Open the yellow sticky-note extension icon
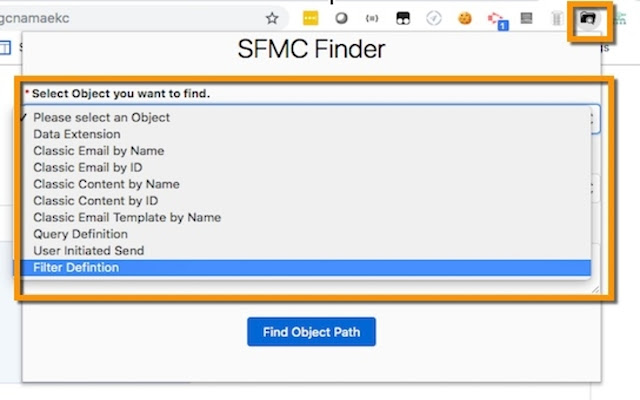640x400 pixels. tap(310, 18)
